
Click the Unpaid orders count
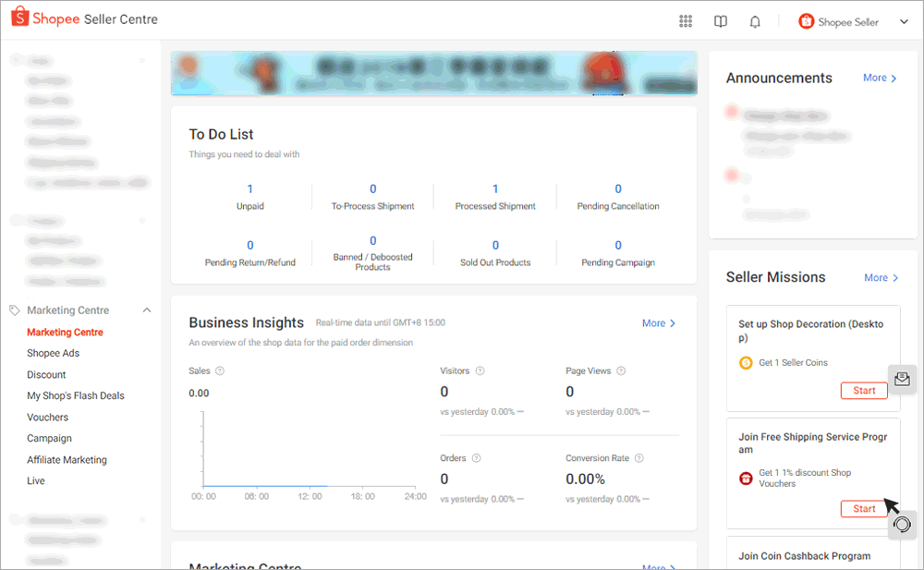pyautogui.click(x=249, y=188)
